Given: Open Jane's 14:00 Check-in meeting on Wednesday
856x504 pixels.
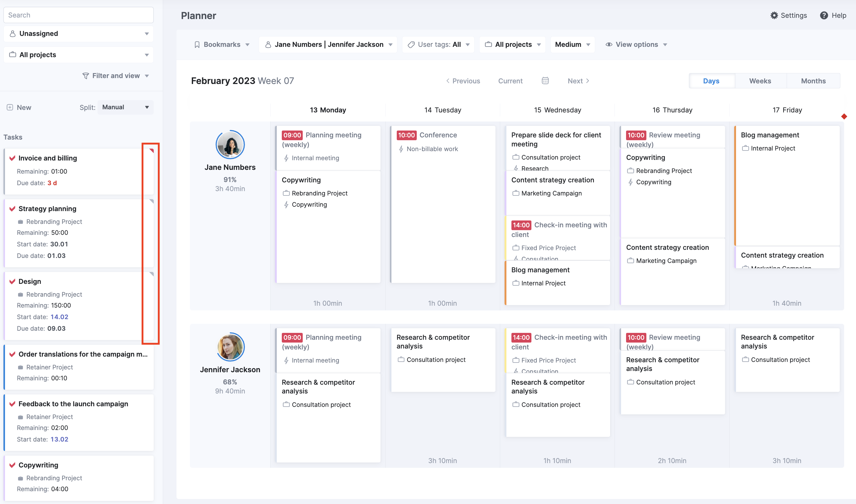Looking at the screenshot, I should [x=557, y=238].
